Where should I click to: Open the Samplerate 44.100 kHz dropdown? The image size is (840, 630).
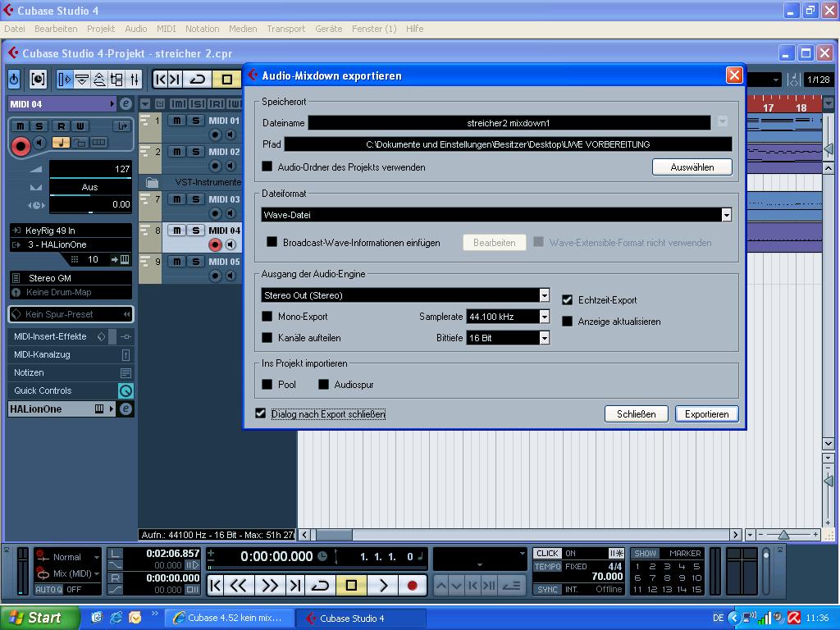pos(545,317)
